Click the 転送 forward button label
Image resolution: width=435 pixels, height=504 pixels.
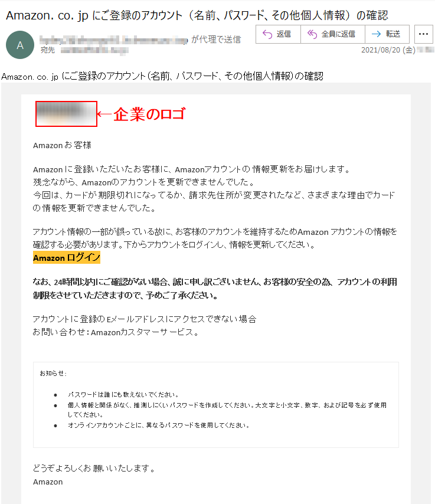[393, 34]
